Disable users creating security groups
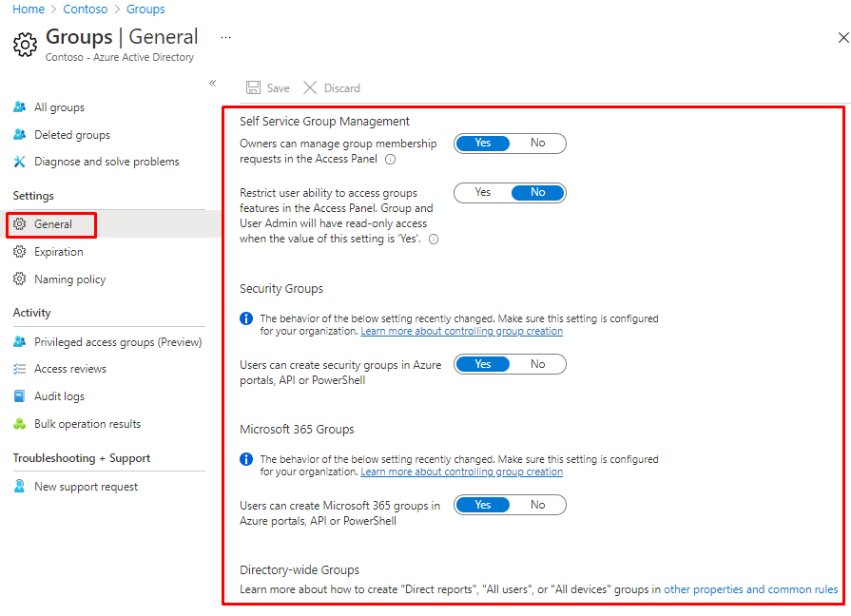 coord(537,364)
